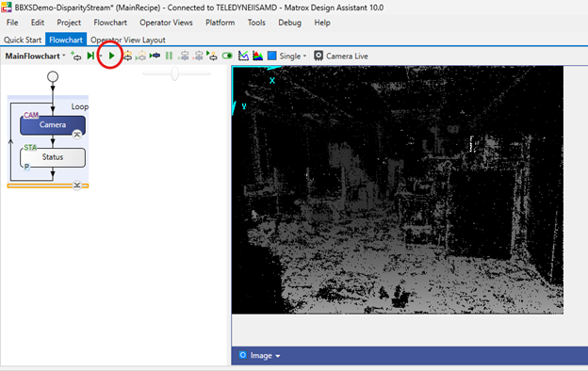Click the flowchart zoom slider handle
Image resolution: width=588 pixels, height=371 pixels.
pyautogui.click(x=174, y=73)
